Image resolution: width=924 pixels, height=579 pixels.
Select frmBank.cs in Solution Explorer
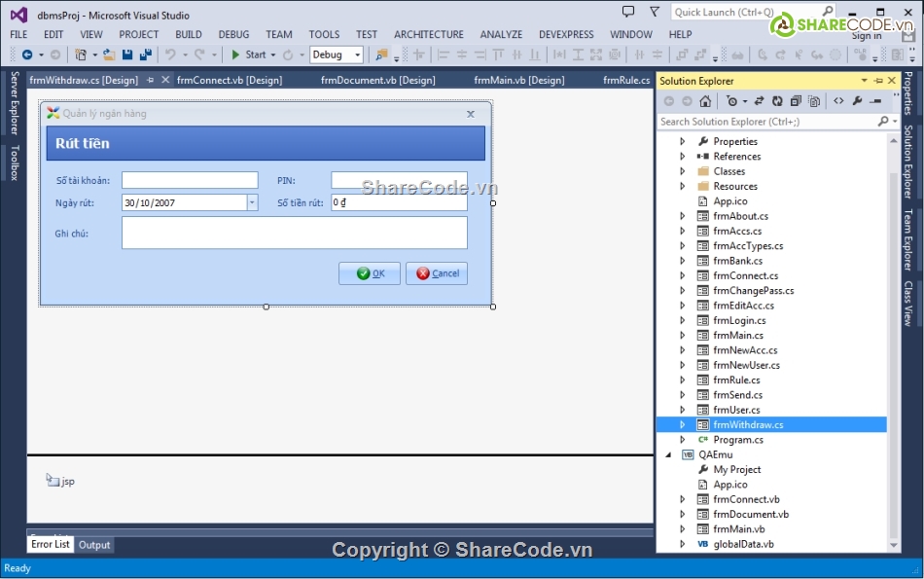coord(737,261)
